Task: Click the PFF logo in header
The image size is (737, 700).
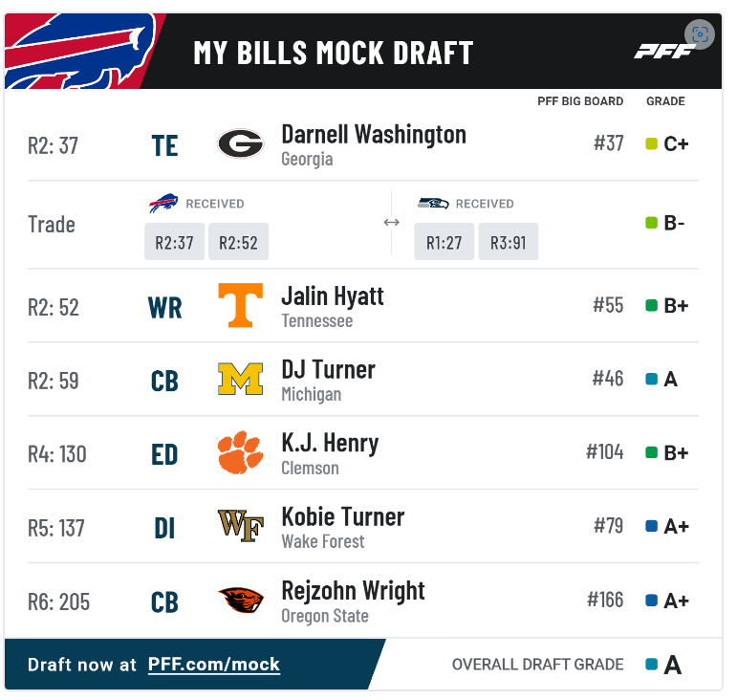Action: [x=663, y=52]
